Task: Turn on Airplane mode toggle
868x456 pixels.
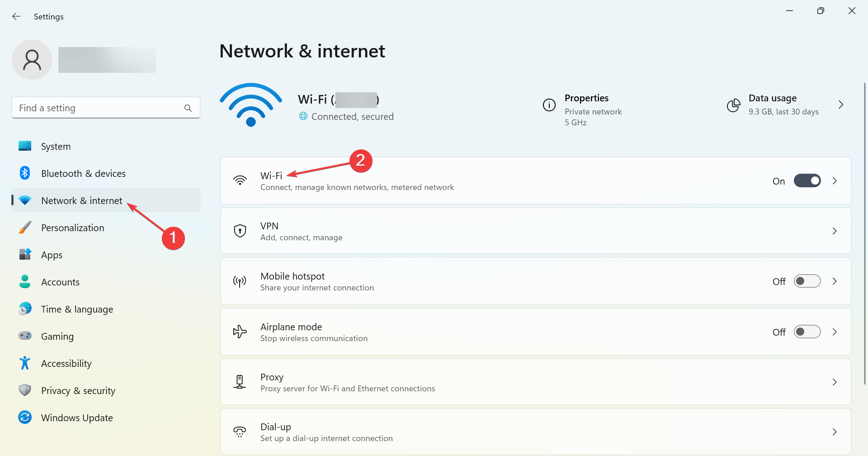Action: [x=807, y=332]
